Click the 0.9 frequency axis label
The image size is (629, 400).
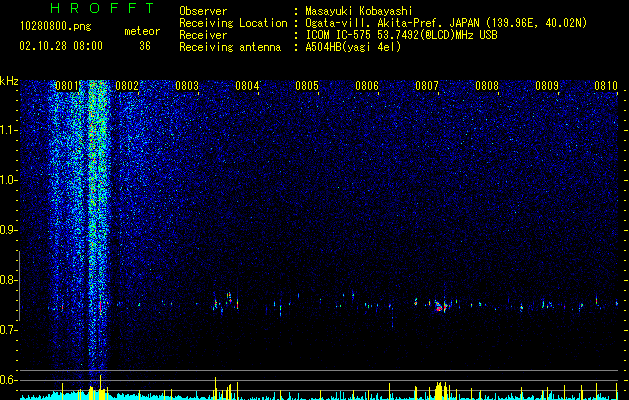pos(8,230)
